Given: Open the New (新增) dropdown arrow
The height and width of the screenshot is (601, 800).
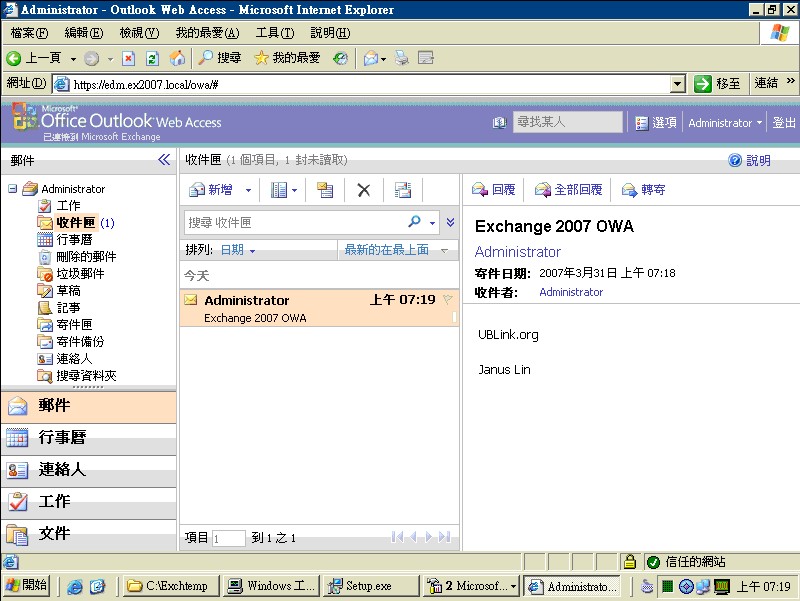Looking at the screenshot, I should pyautogui.click(x=248, y=190).
